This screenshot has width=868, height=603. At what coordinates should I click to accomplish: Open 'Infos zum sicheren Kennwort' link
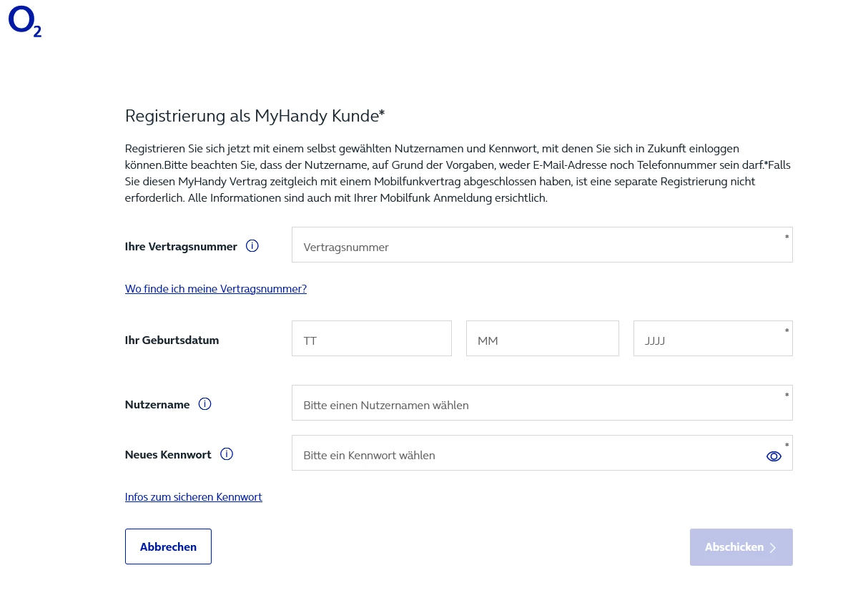pos(193,496)
